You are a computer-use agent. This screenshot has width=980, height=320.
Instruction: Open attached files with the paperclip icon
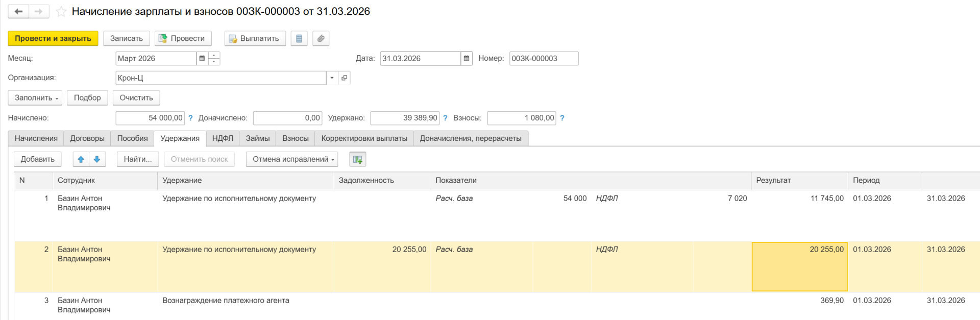(x=321, y=38)
